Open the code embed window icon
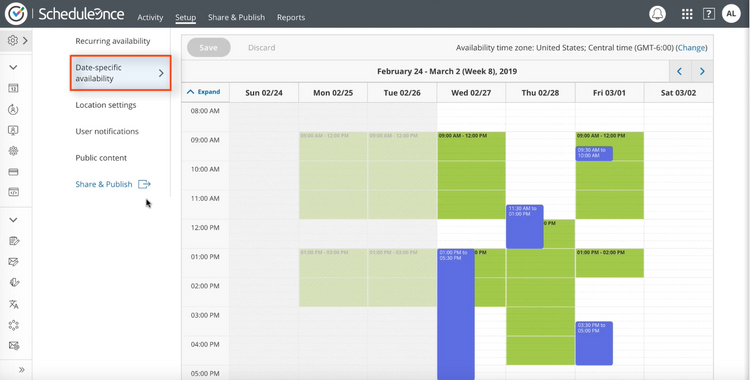750x380 pixels. [x=13, y=192]
